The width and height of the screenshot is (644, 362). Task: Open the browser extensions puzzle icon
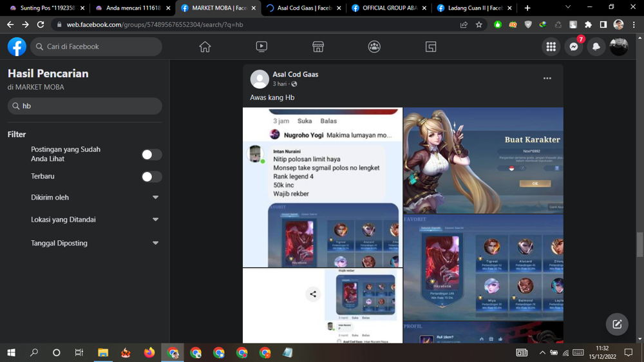(588, 24)
